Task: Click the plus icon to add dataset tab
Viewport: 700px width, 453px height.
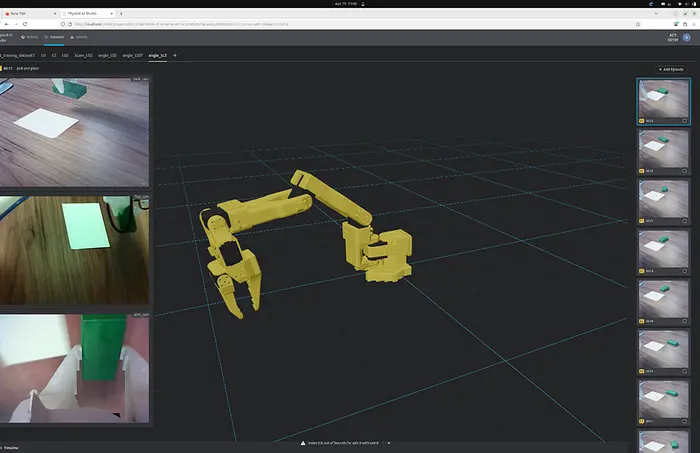Action: pyautogui.click(x=175, y=55)
